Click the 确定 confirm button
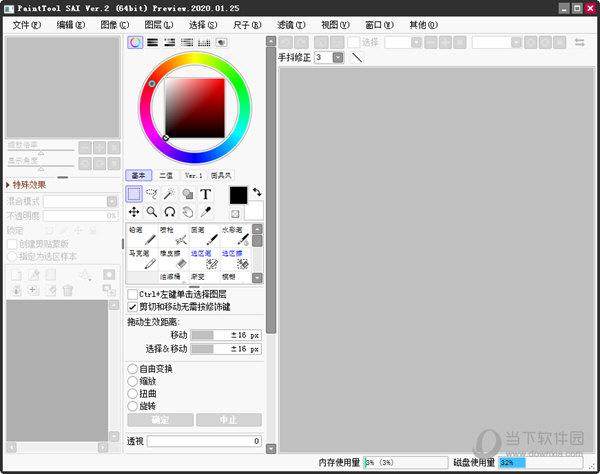This screenshot has height=474, width=600. [160, 420]
